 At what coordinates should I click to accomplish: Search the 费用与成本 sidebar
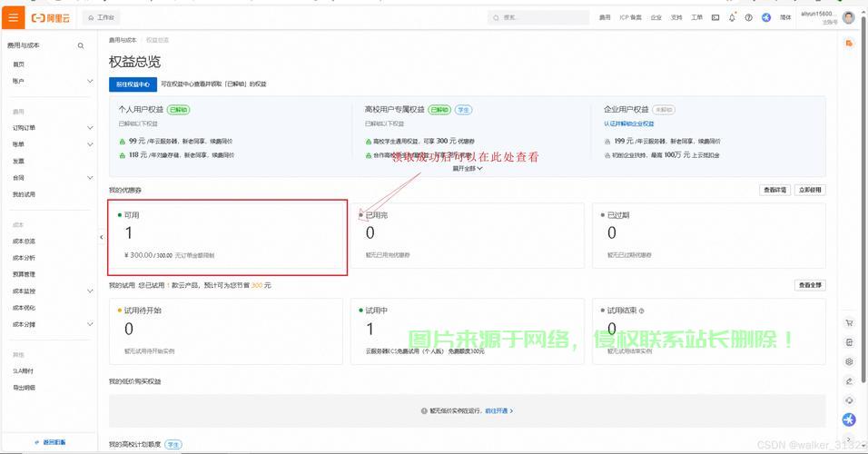[x=81, y=46]
